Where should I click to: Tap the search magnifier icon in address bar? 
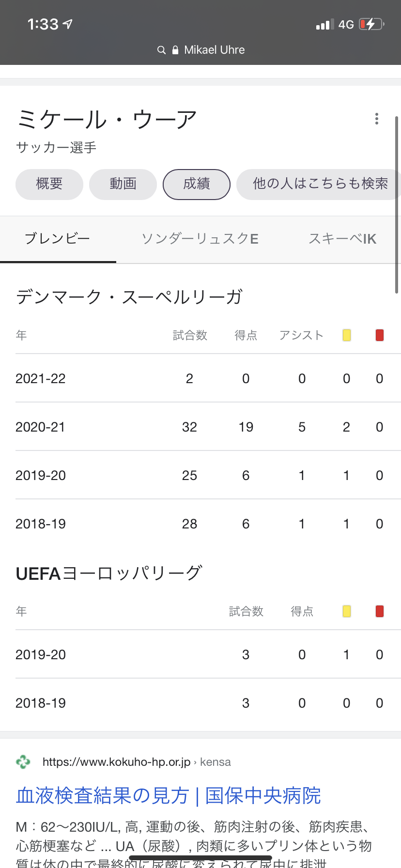click(161, 50)
